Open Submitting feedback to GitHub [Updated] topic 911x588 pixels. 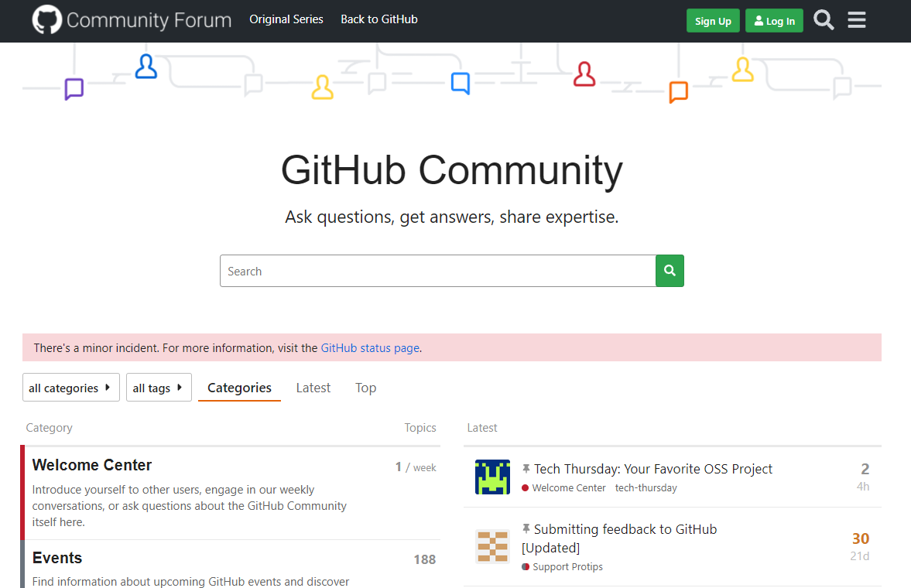click(619, 538)
